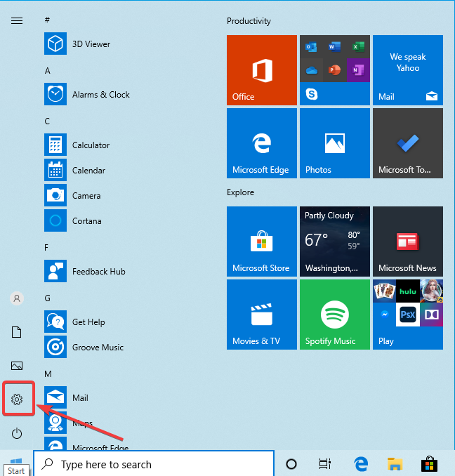Open the Photos tile

point(335,143)
